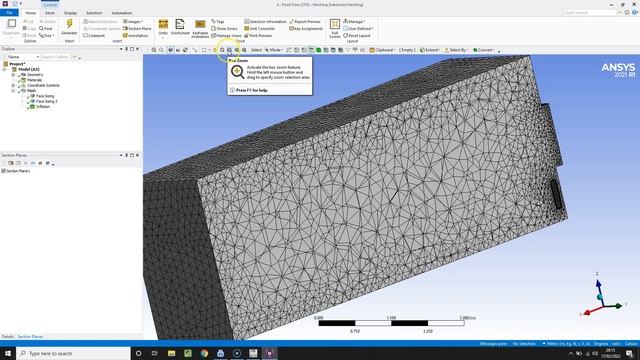Switch to Details tab at bottom
The image size is (640, 360).
(7, 336)
